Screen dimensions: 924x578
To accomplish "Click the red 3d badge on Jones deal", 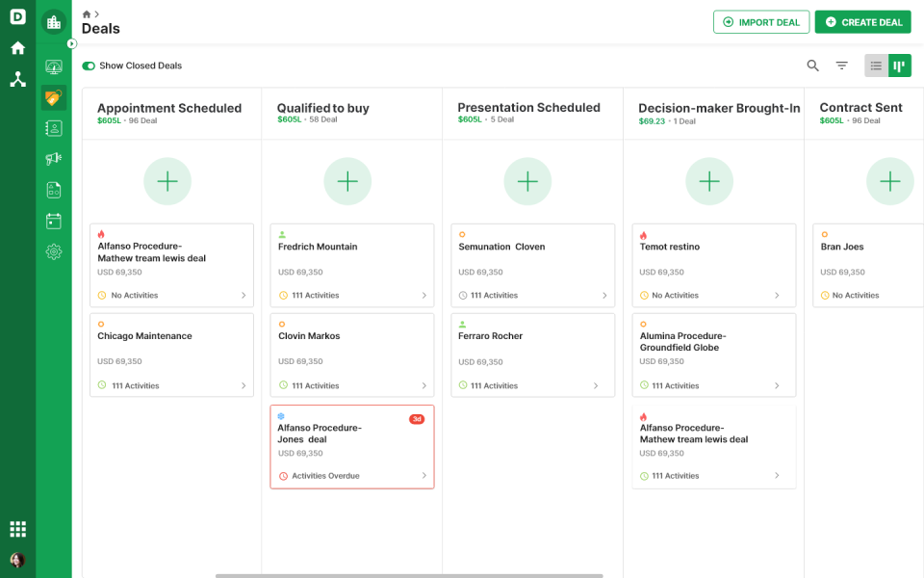I will (x=417, y=419).
